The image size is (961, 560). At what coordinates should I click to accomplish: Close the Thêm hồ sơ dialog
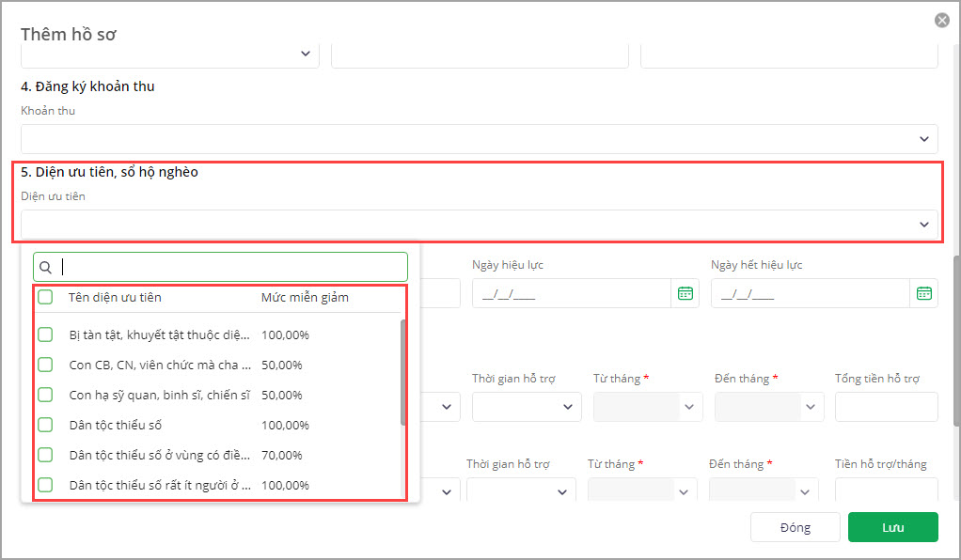[941, 20]
